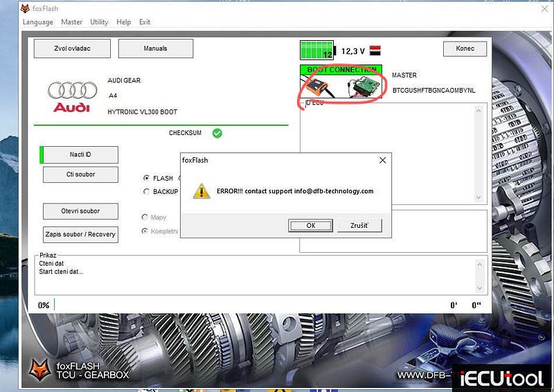Click the ID ECU panel scroll down arrow
The width and height of the screenshot is (554, 392).
[479, 197]
